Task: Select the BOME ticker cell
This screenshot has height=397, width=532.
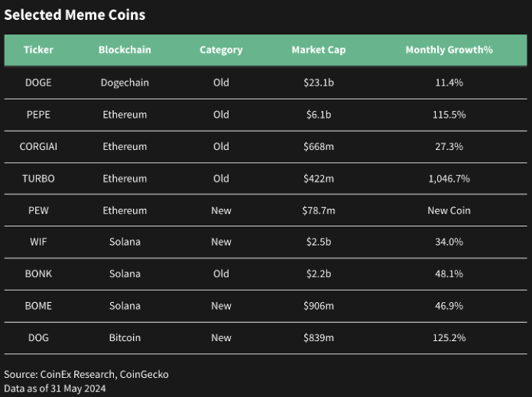Action: [38, 306]
